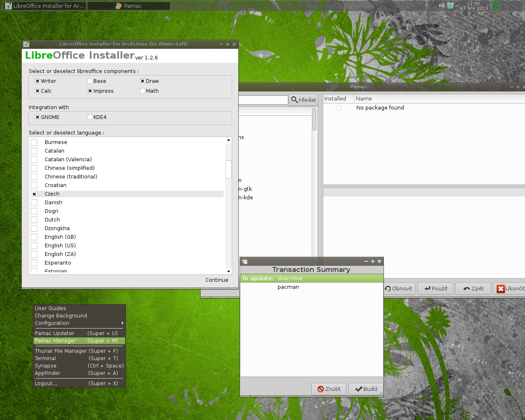
Task: Expand the Configuration submenu
Action: [79, 323]
